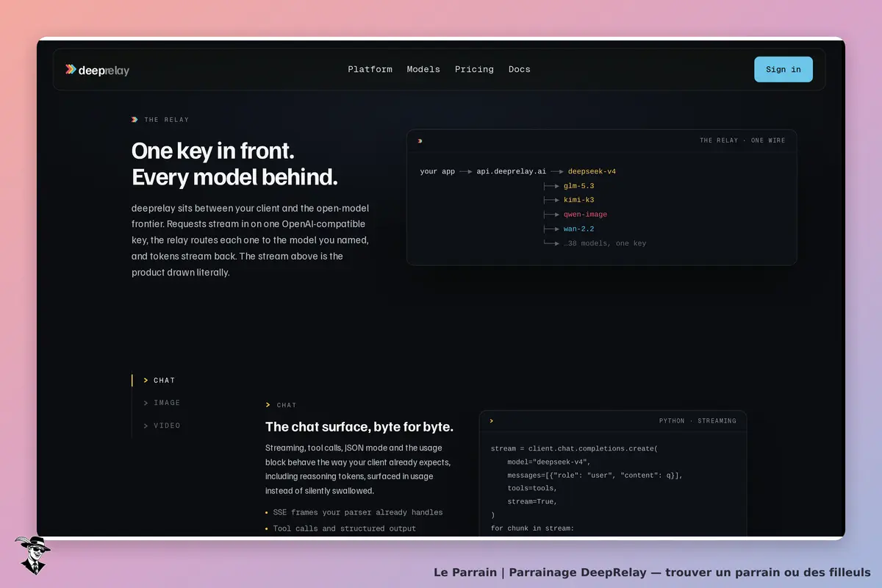The image size is (882, 588).
Task: Click the code line "stream = client.chat.completions.create("
Action: point(574,448)
